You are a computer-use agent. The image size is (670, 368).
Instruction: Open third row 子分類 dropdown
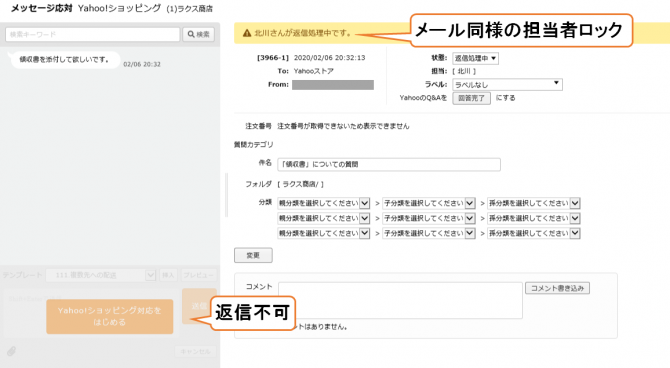point(429,233)
